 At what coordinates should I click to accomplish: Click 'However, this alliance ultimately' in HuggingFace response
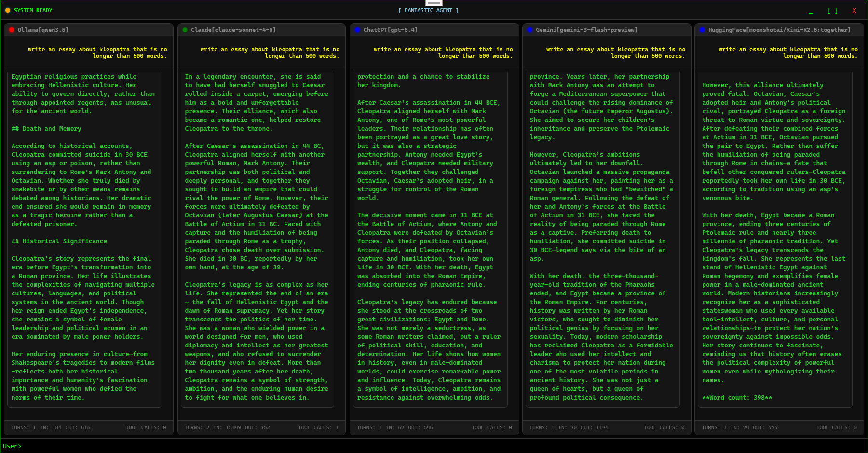[x=763, y=85]
